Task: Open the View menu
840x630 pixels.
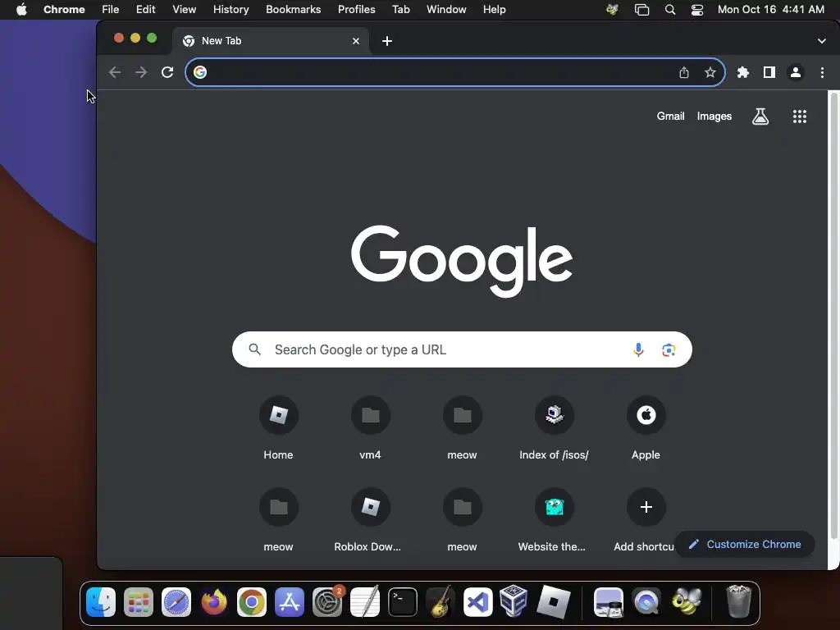Action: (185, 10)
